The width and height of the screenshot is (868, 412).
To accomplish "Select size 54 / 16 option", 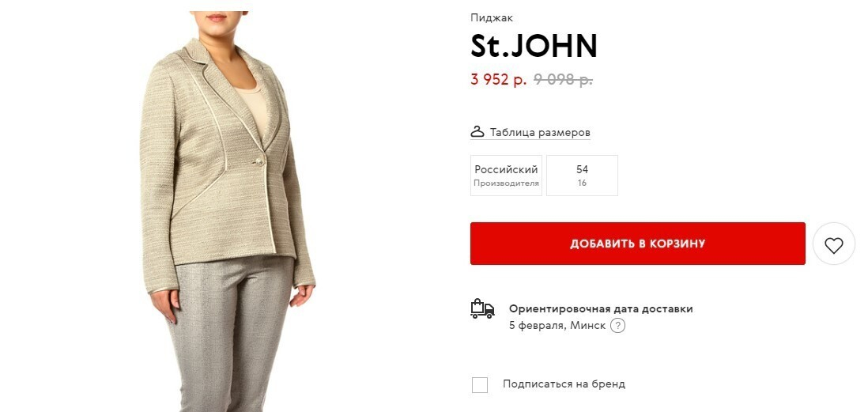I will 582,176.
